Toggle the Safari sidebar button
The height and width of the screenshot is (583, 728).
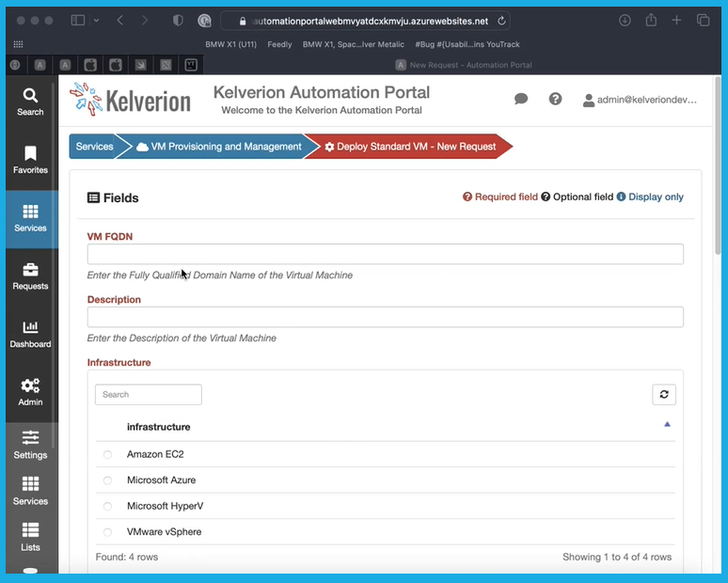click(77, 20)
